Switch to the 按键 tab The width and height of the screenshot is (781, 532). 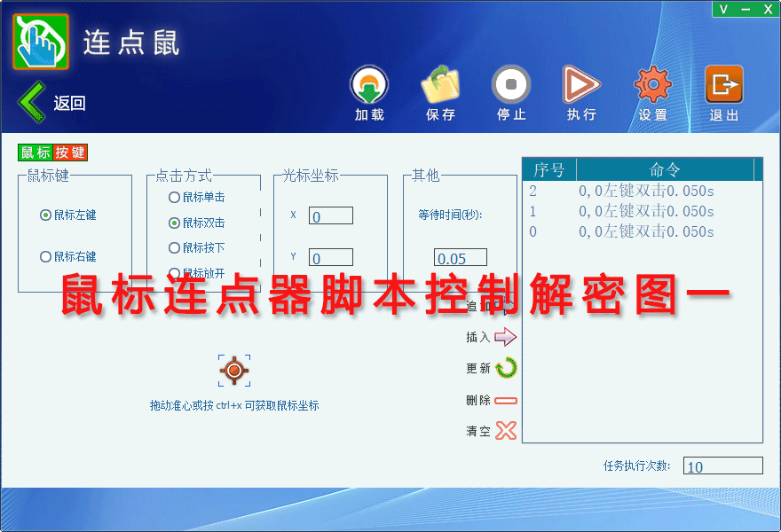click(x=70, y=153)
